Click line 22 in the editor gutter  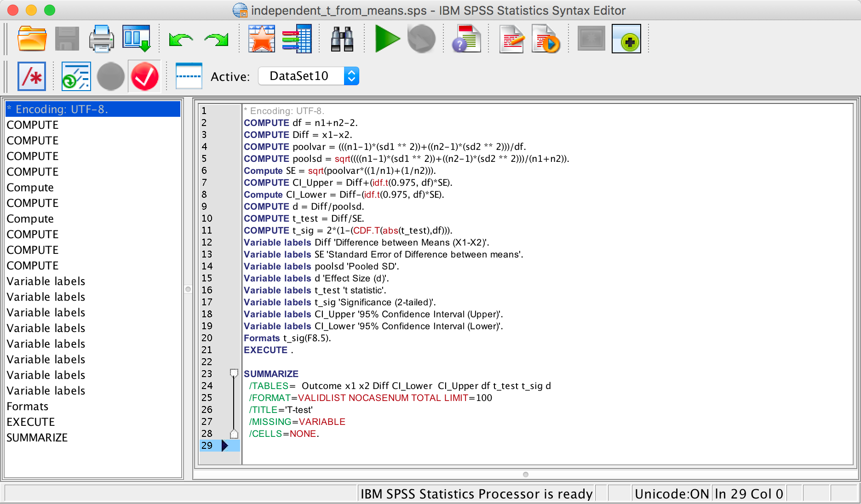click(x=207, y=362)
